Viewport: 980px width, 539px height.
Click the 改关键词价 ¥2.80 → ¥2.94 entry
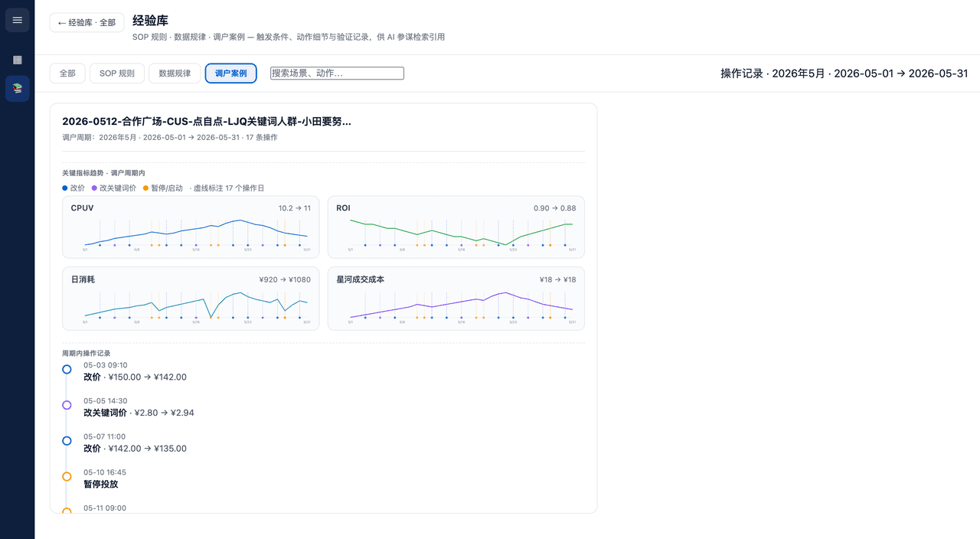139,413
